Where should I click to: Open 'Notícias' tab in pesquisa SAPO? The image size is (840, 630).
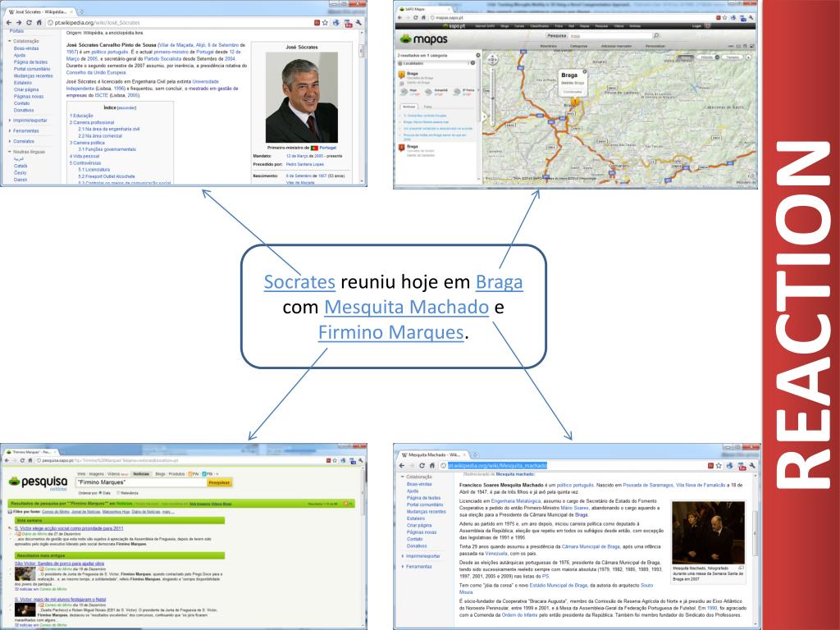[x=141, y=474]
